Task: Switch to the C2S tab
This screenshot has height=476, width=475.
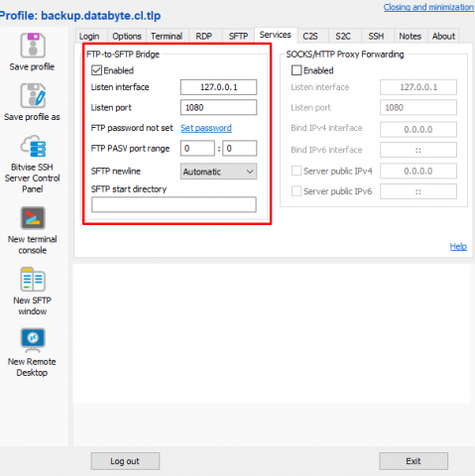Action: coord(310,36)
